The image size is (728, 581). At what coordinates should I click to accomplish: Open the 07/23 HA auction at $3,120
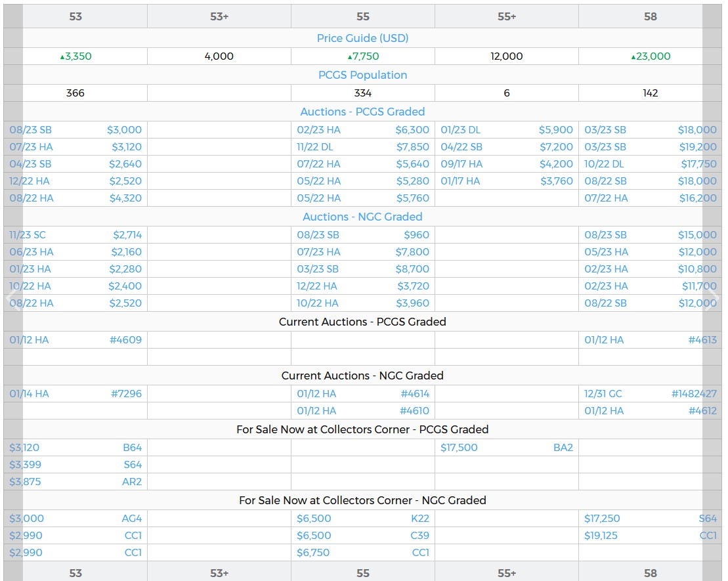[x=75, y=147]
